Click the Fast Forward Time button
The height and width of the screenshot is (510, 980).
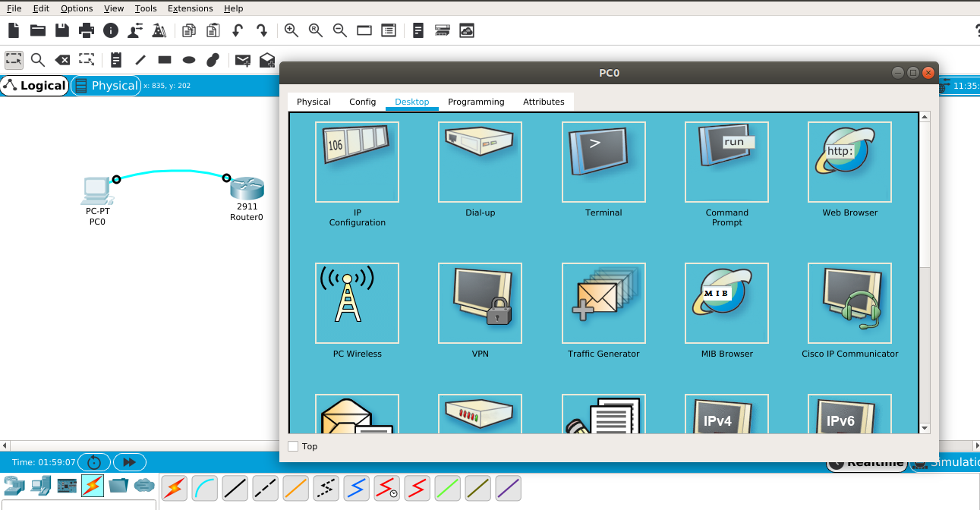pyautogui.click(x=130, y=462)
